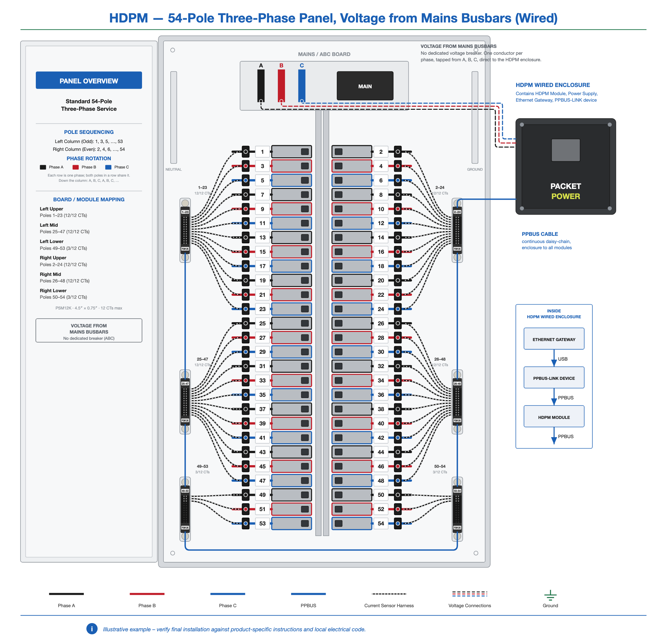Click the MAINS / ABC BOARD label

pyautogui.click(x=324, y=54)
